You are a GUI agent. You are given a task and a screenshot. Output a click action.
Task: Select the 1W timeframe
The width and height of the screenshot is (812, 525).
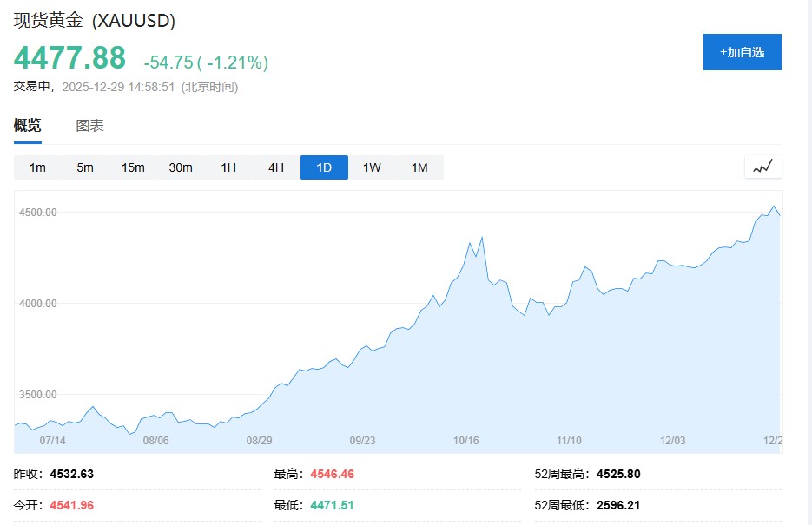click(x=372, y=167)
